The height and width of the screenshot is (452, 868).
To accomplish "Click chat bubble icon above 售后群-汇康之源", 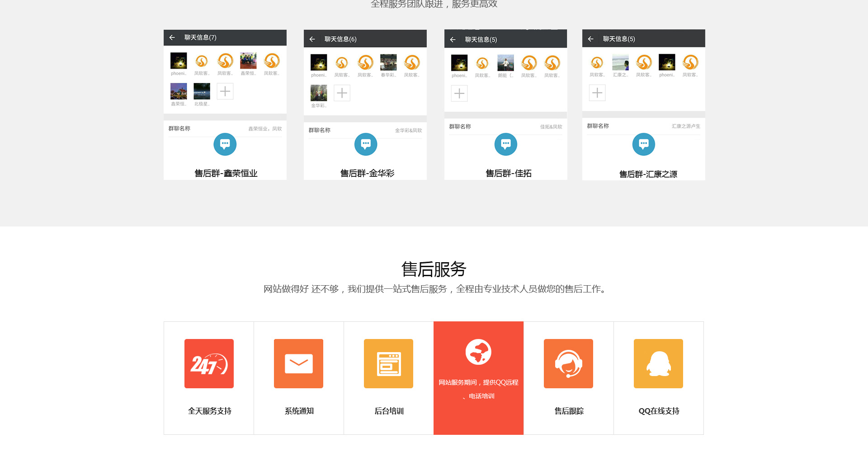I will [644, 144].
